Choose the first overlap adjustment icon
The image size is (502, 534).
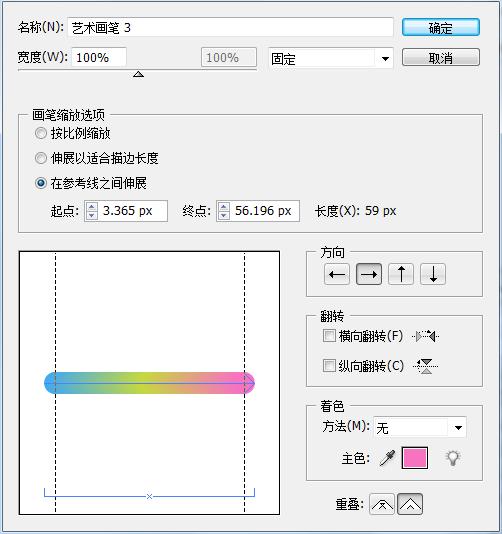(x=382, y=504)
